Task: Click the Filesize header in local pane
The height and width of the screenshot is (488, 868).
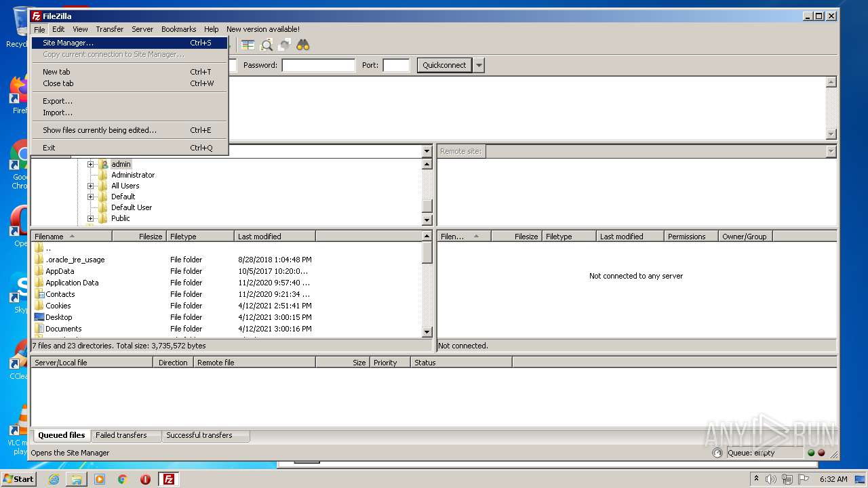Action: point(139,237)
